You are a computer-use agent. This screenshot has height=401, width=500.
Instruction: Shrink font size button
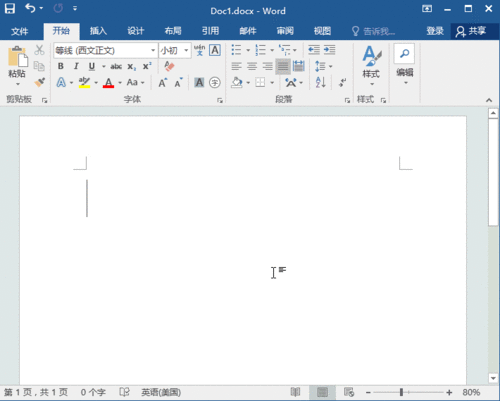click(179, 82)
